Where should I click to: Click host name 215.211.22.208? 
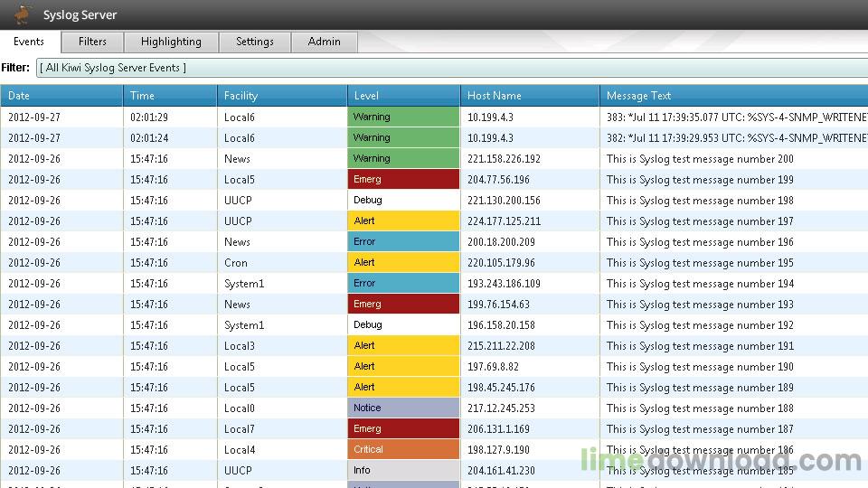coord(501,346)
